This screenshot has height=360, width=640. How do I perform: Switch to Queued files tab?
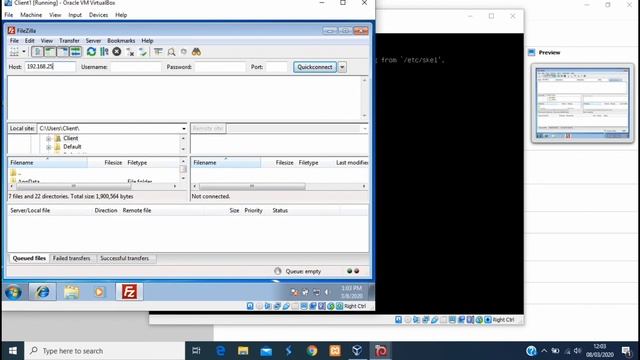pyautogui.click(x=29, y=258)
